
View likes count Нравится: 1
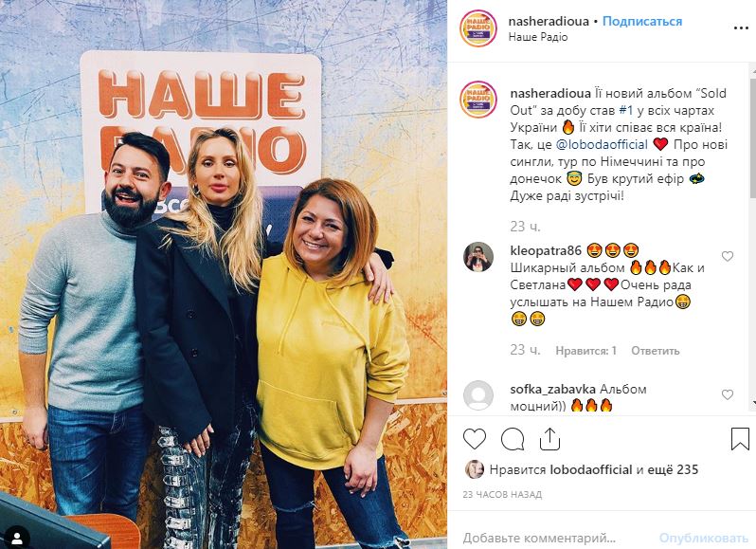click(585, 351)
